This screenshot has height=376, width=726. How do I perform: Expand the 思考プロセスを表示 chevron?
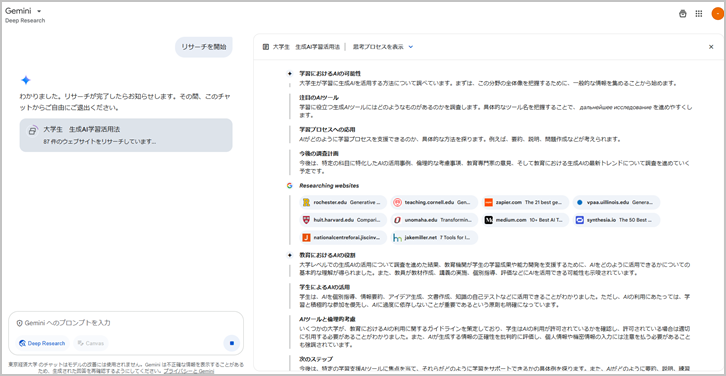click(x=411, y=47)
